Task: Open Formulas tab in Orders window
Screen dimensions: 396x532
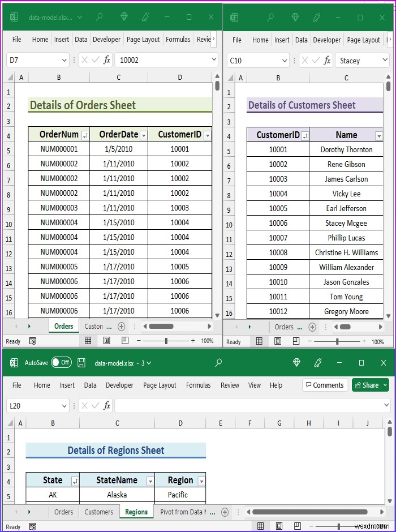Action: click(x=178, y=40)
